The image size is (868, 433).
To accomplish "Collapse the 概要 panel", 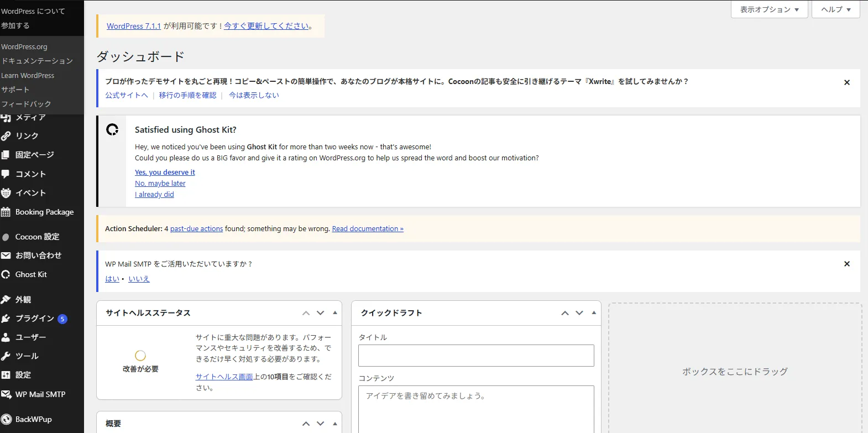I will pos(335,424).
